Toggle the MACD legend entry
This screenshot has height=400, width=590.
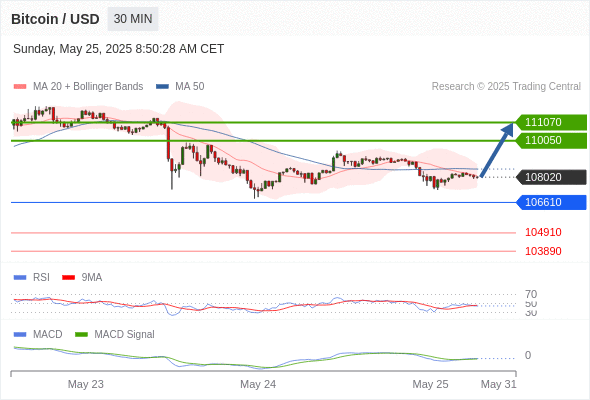(38, 334)
